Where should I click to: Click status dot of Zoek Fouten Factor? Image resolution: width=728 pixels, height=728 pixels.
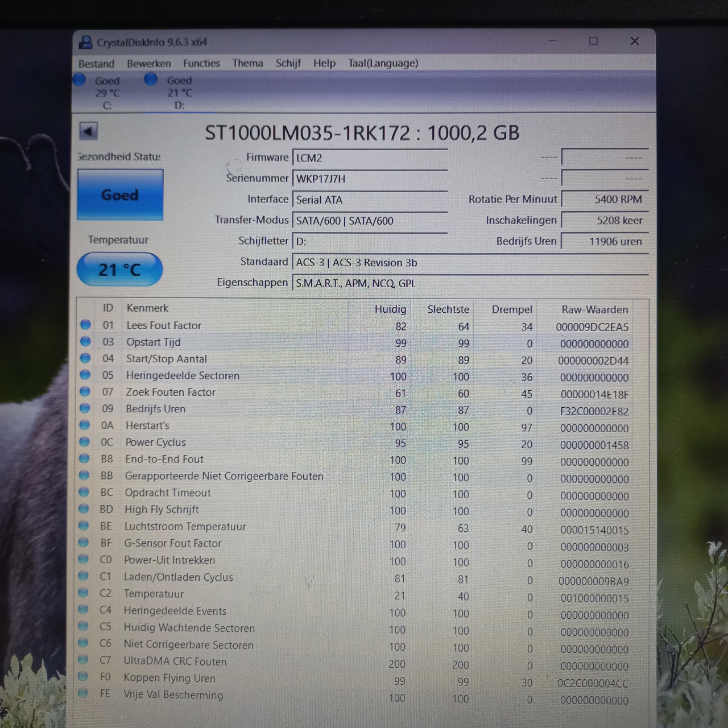coord(85,391)
